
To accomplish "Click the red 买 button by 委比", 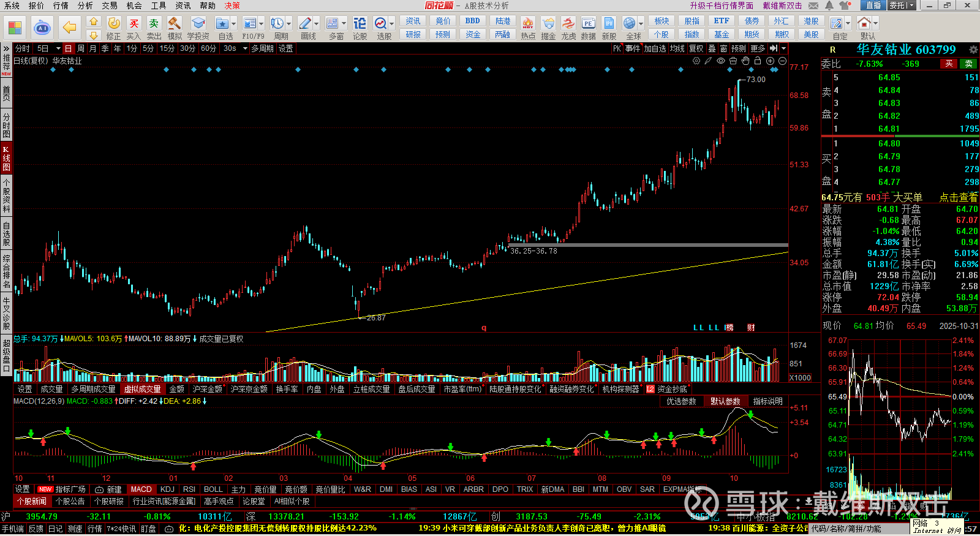I will 949,64.
